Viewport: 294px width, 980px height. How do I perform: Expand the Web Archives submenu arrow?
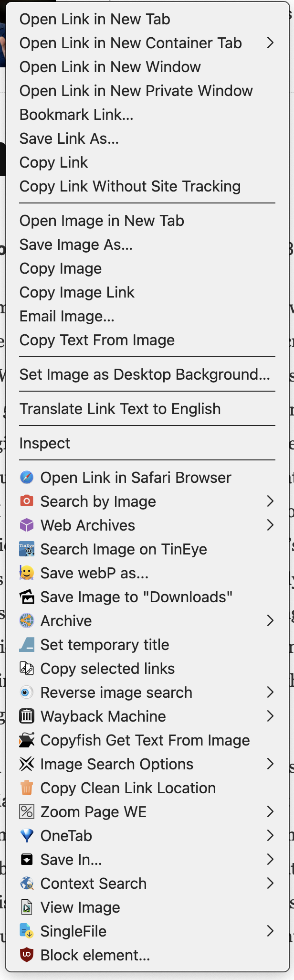pos(270,525)
